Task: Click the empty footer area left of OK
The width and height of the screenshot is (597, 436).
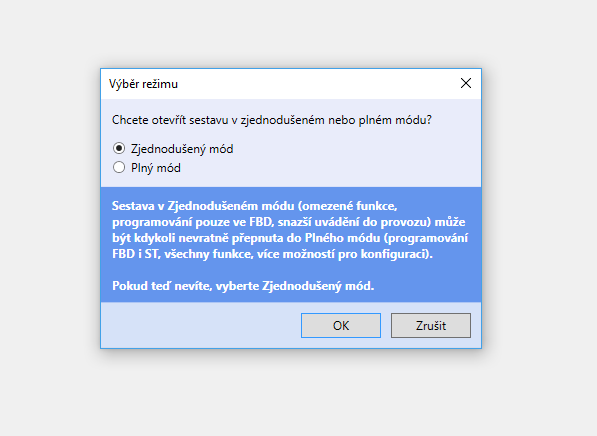Action: pos(201,326)
